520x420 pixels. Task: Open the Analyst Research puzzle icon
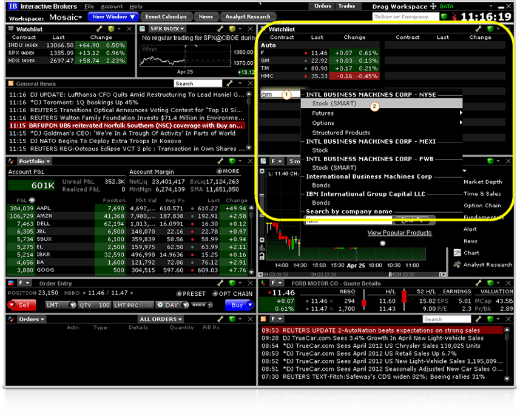coord(456,265)
